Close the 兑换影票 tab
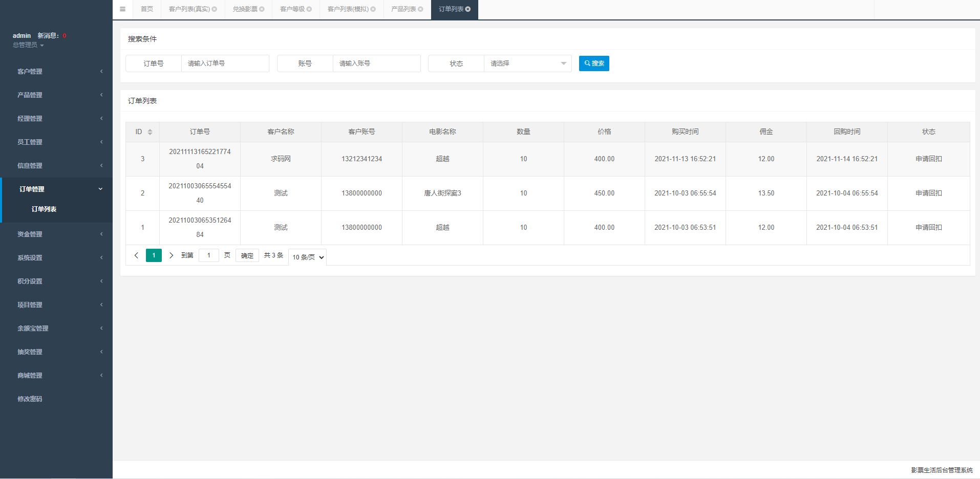This screenshot has width=980, height=479. click(x=262, y=9)
